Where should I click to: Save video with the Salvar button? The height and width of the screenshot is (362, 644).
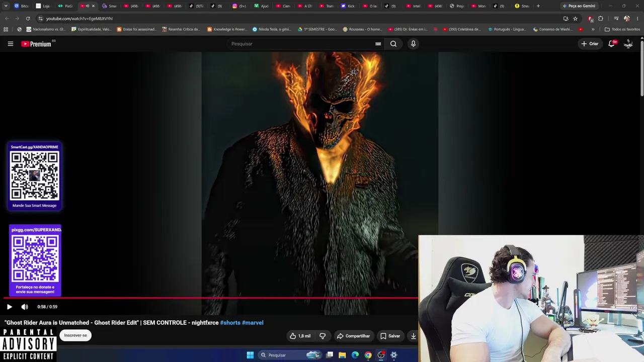[390, 336]
